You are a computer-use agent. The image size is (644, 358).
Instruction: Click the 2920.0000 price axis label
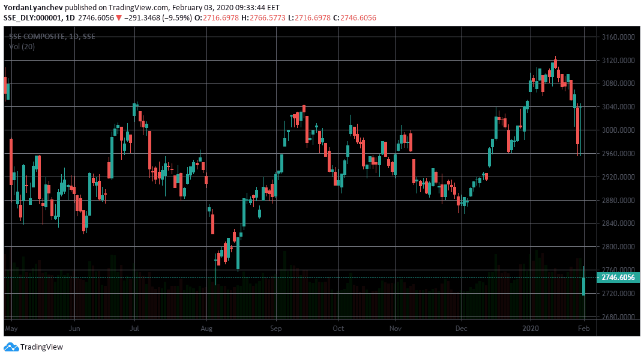tap(618, 177)
